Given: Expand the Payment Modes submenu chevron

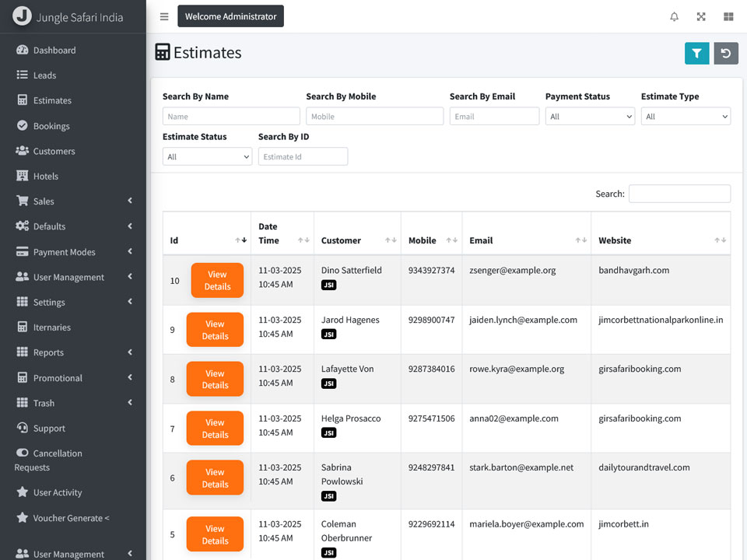Looking at the screenshot, I should pyautogui.click(x=130, y=251).
